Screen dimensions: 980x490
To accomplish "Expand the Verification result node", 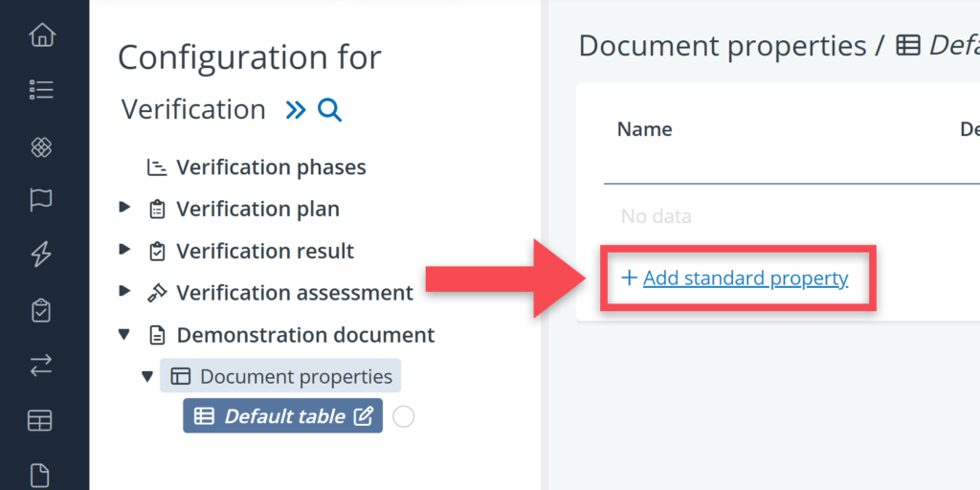I will [x=124, y=250].
